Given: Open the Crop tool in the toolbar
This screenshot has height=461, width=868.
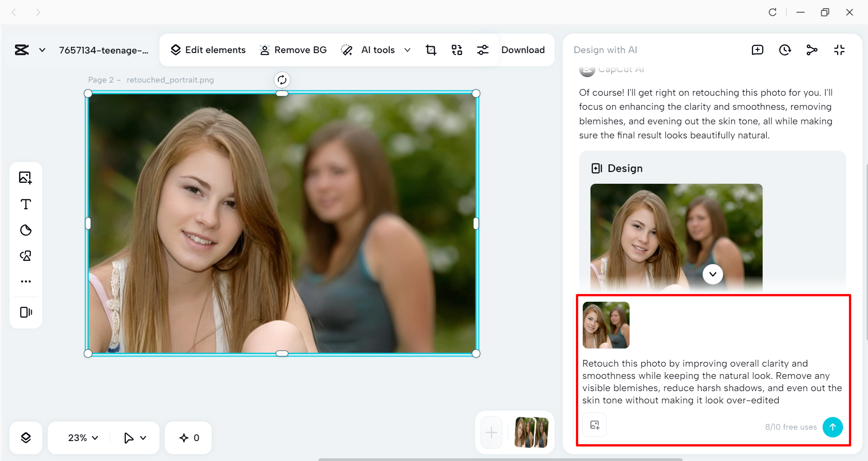Looking at the screenshot, I should [431, 50].
